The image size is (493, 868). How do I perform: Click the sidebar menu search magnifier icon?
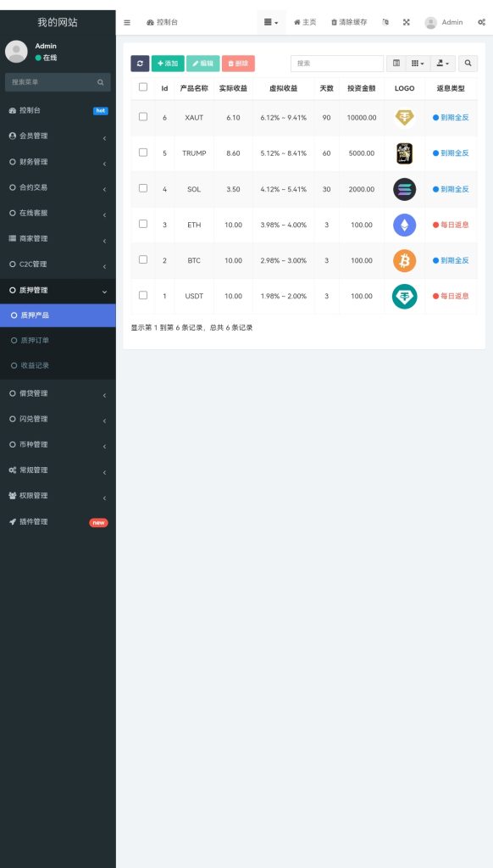click(x=101, y=82)
